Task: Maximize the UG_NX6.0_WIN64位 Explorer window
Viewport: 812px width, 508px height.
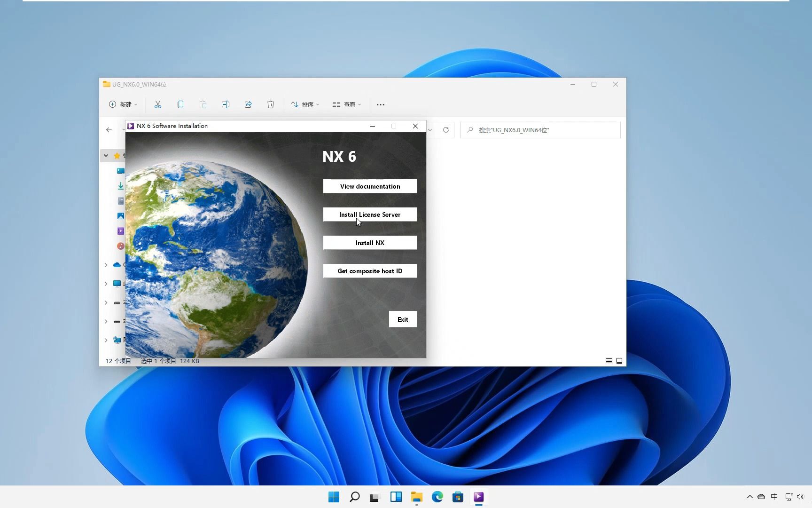Action: point(594,84)
